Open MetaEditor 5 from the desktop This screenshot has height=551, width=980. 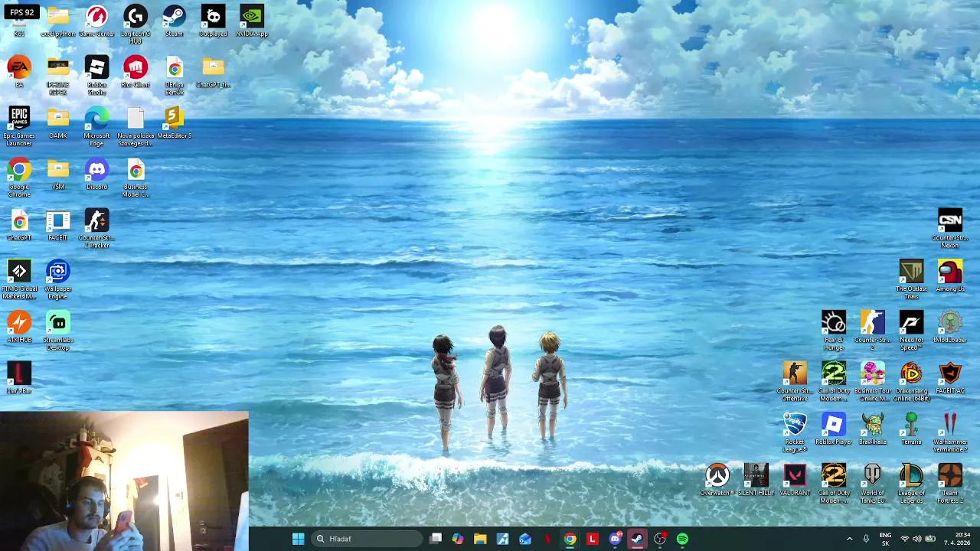[174, 123]
